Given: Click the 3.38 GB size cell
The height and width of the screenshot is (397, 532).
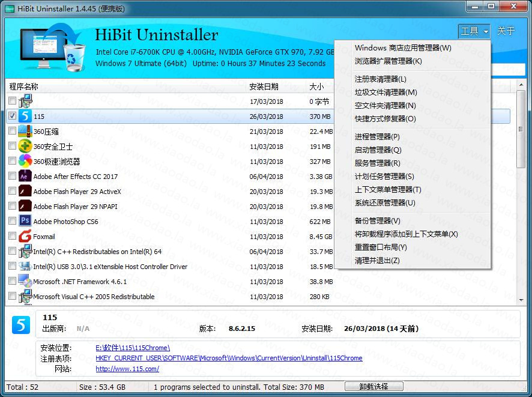Looking at the screenshot, I should point(321,177).
